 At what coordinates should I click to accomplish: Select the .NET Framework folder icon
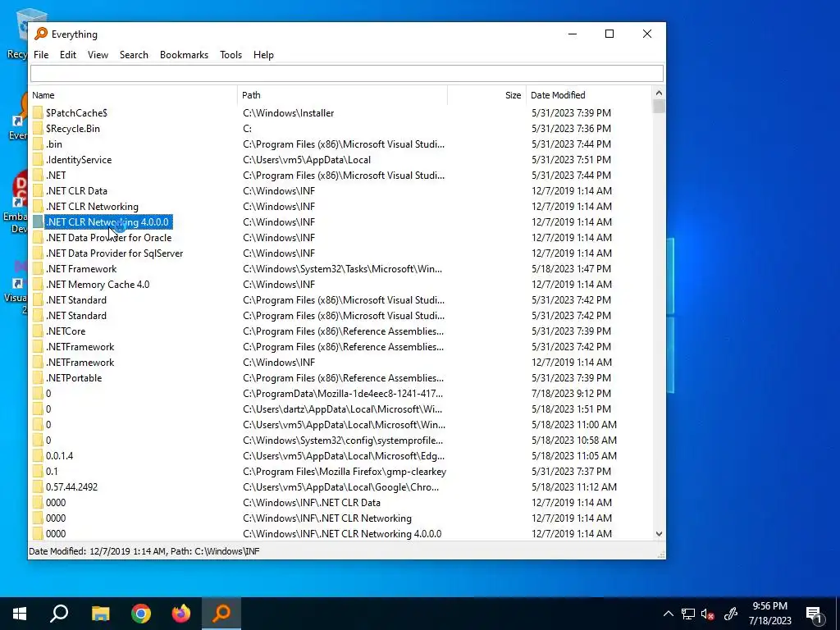click(x=38, y=268)
